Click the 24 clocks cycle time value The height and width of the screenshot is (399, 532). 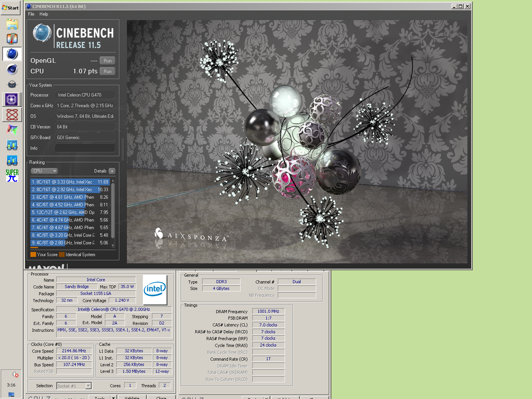click(268, 345)
